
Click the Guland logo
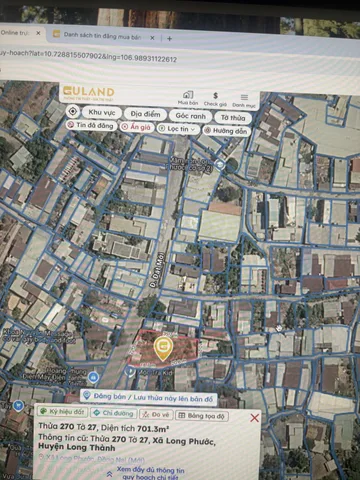click(89, 92)
